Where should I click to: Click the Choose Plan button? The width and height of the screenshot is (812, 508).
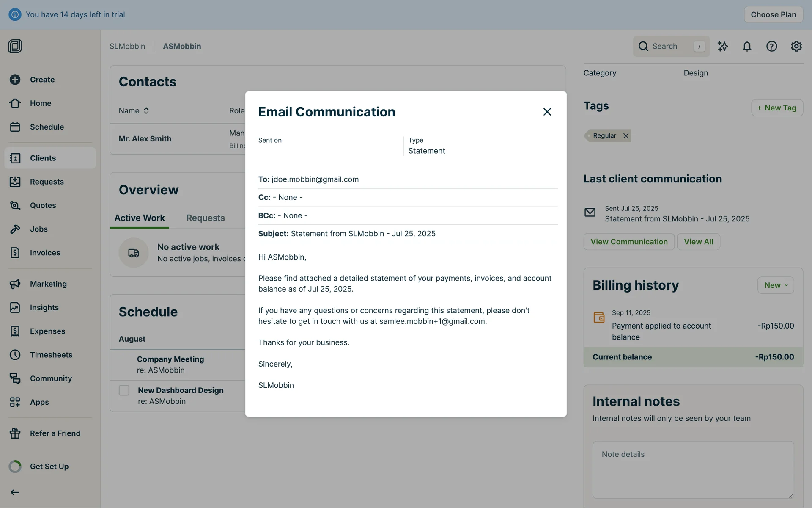coord(773,14)
